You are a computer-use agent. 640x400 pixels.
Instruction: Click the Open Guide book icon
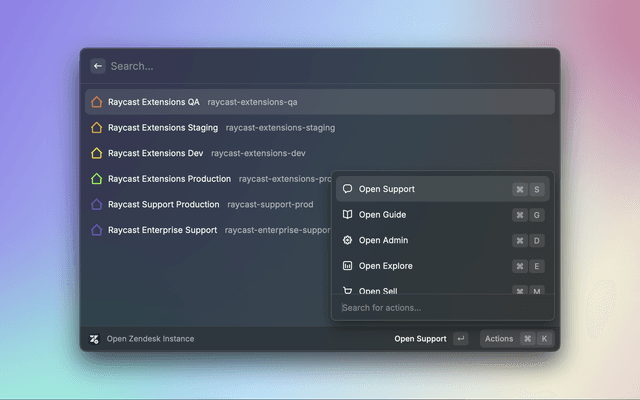(x=347, y=215)
